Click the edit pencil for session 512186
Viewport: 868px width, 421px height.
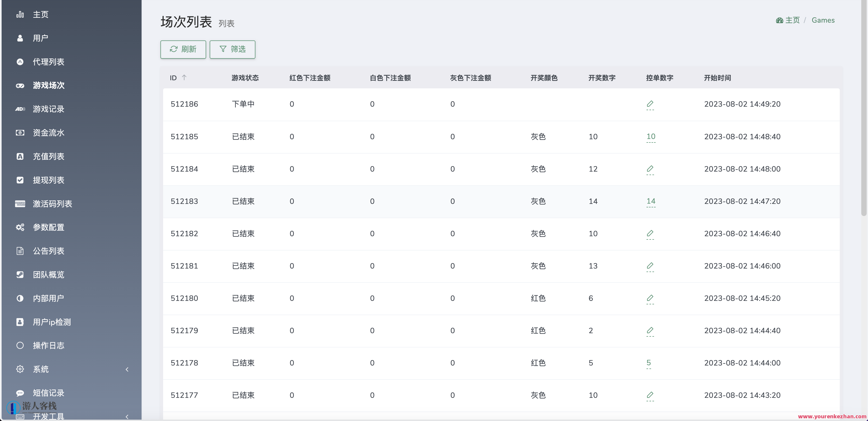point(650,104)
